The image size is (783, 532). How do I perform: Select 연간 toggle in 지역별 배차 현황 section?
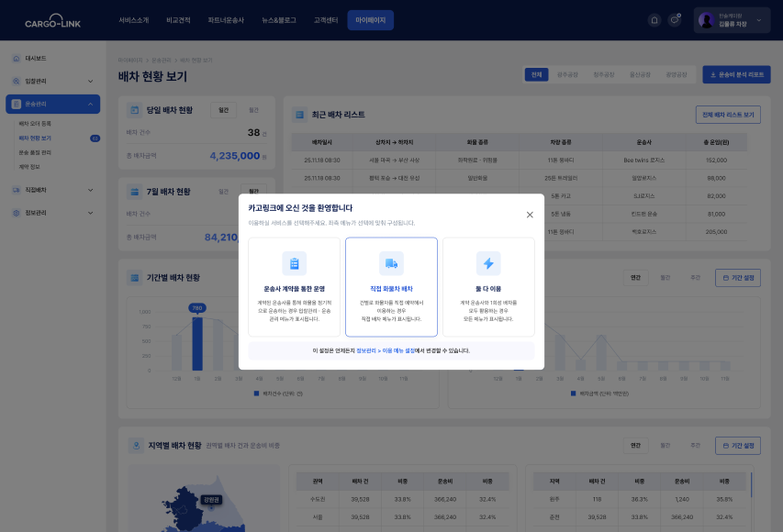pyautogui.click(x=636, y=446)
